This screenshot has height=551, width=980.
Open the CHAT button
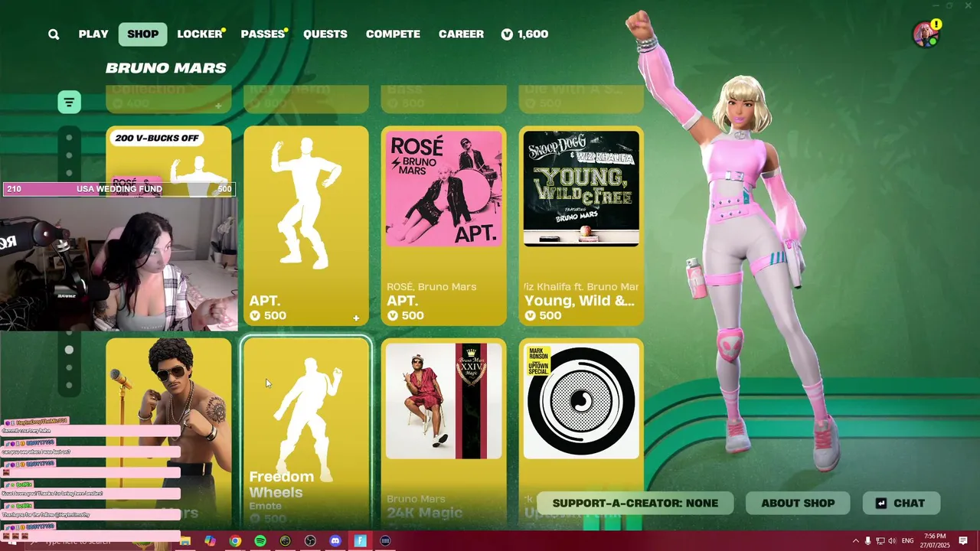pyautogui.click(x=901, y=503)
